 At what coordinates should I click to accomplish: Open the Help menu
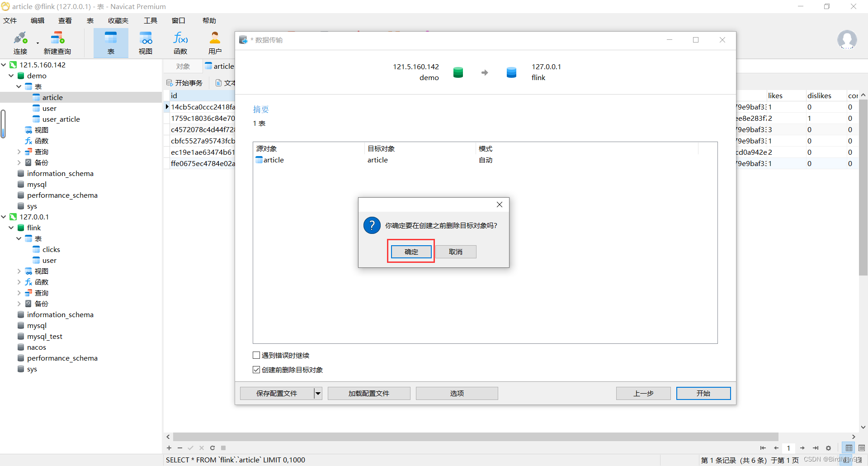209,20
